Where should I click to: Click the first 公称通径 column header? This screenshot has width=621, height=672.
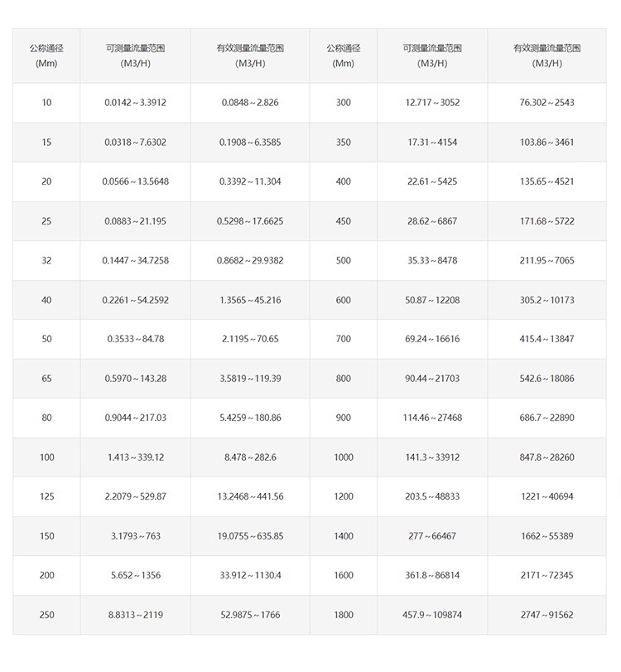[x=46, y=56]
